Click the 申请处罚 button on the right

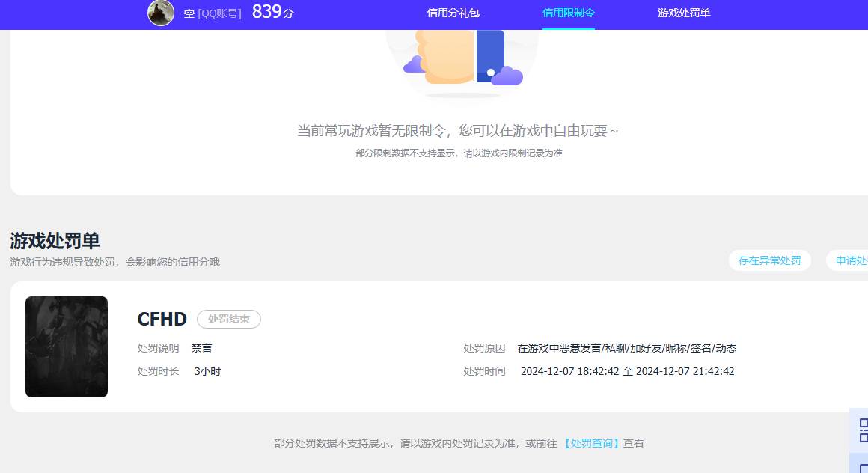click(x=853, y=260)
